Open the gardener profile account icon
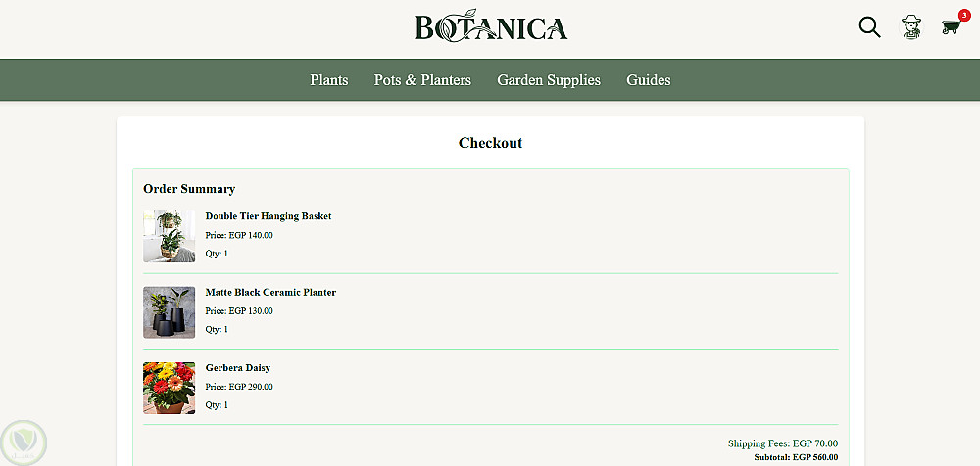980x466 pixels. tap(912, 26)
